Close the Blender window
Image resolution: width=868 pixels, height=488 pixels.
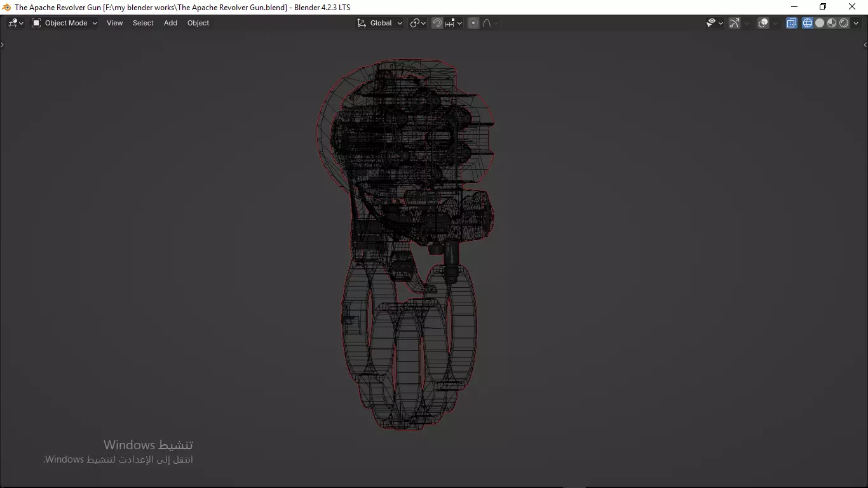[853, 7]
